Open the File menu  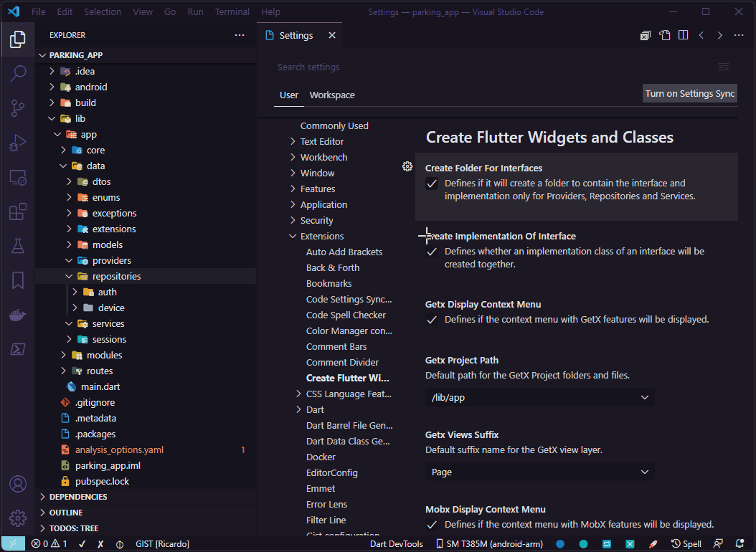coord(38,11)
